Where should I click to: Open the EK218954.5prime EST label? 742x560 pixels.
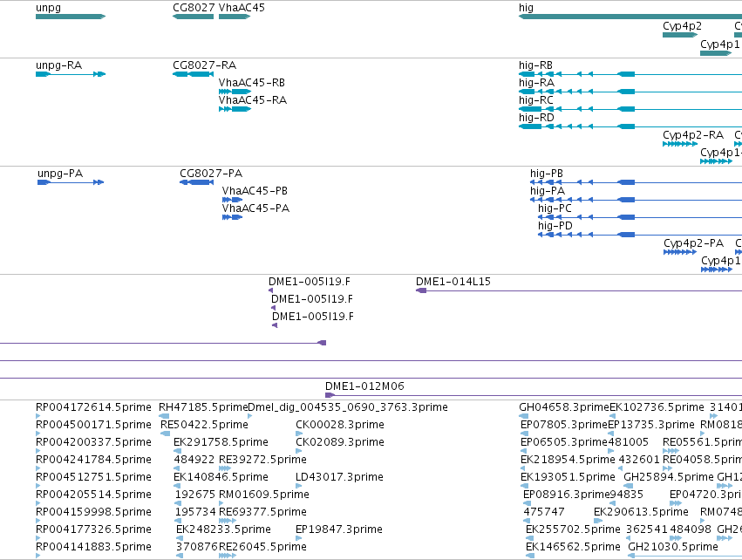point(568,460)
